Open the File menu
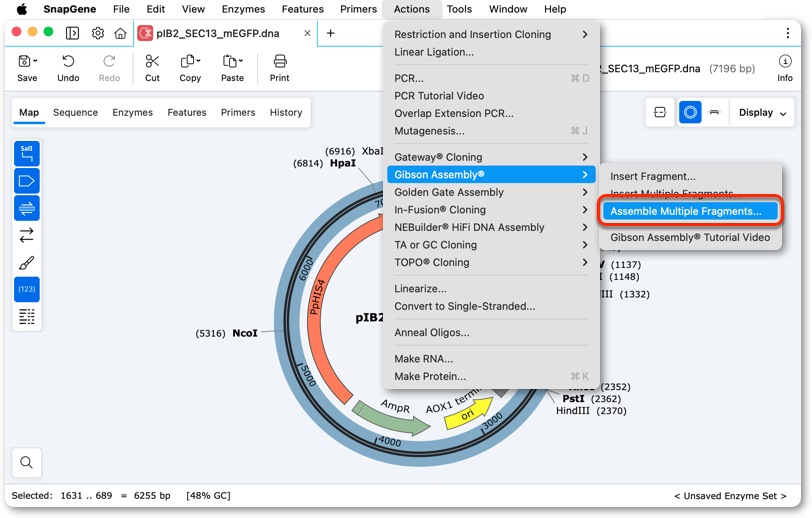 [121, 9]
